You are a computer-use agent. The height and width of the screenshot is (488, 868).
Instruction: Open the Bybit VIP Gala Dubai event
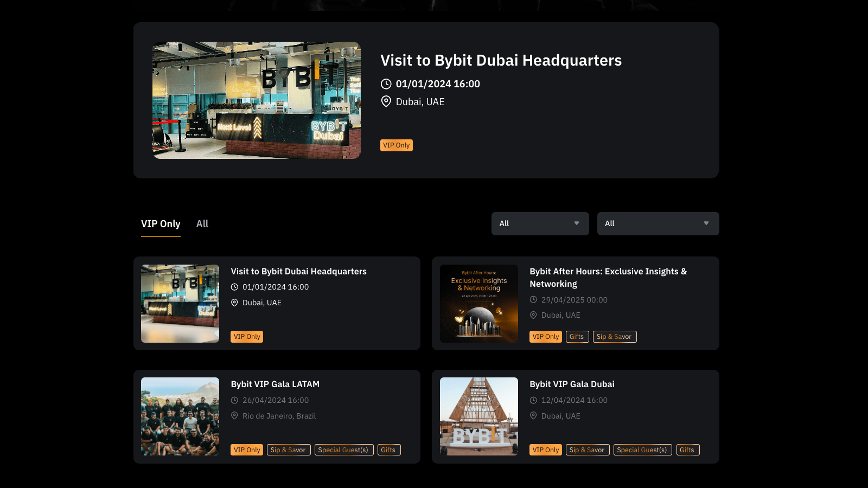(572, 384)
